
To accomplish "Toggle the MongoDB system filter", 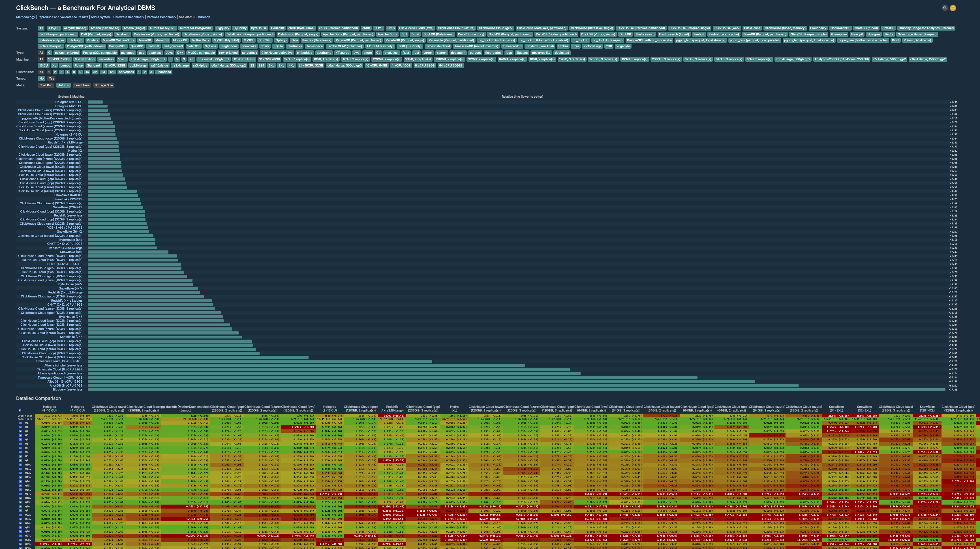I will coord(180,40).
